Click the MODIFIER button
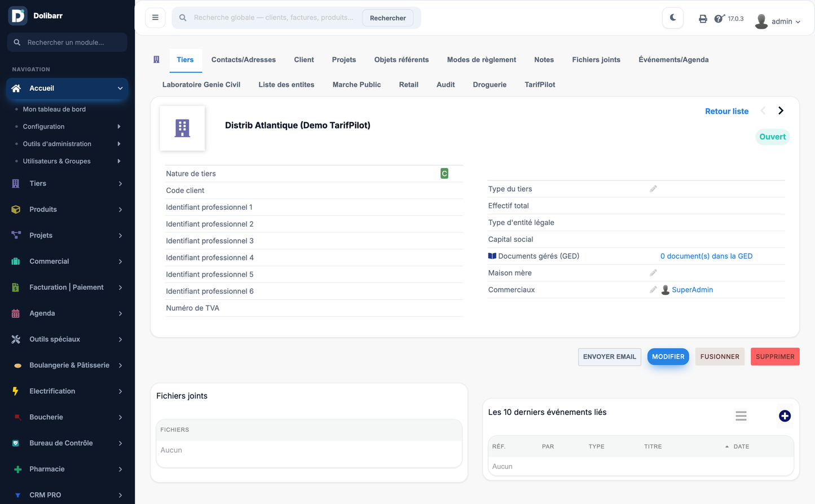815x504 pixels. click(x=668, y=357)
